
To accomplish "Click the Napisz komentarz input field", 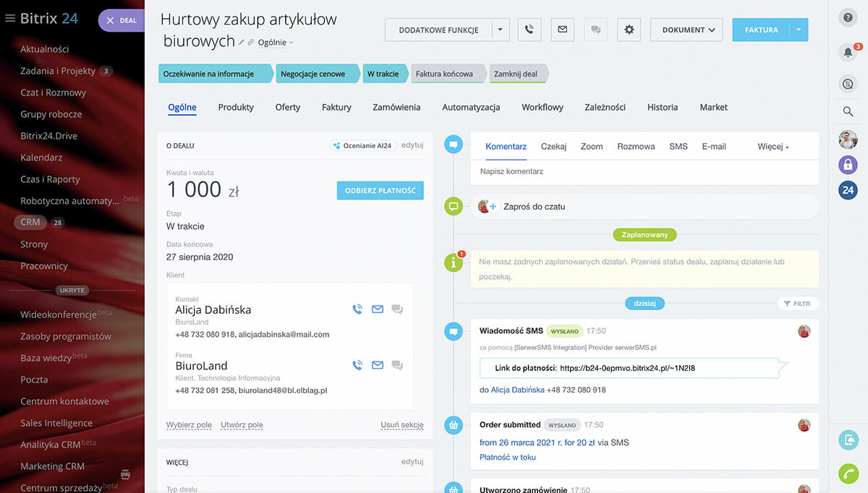I will pyautogui.click(x=644, y=172).
